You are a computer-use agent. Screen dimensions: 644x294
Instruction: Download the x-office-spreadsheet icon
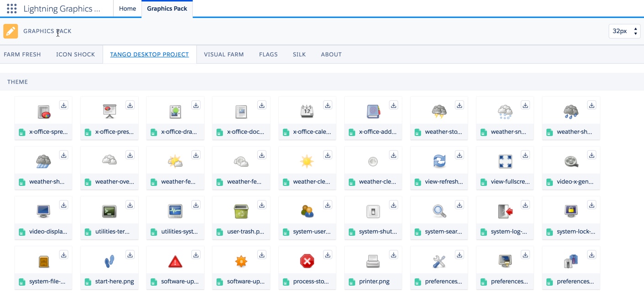click(64, 105)
